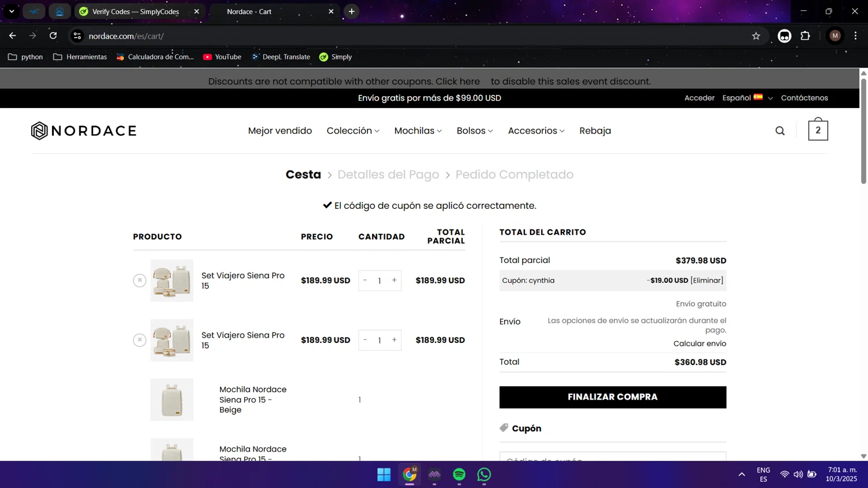The height and width of the screenshot is (488, 868).
Task: Open the Contáctenos link
Action: click(804, 98)
